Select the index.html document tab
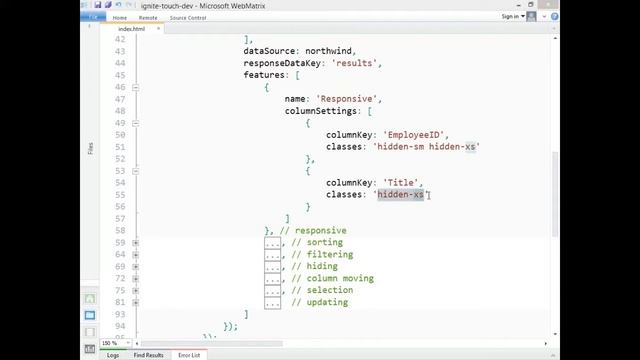The image size is (640, 360). click(131, 29)
